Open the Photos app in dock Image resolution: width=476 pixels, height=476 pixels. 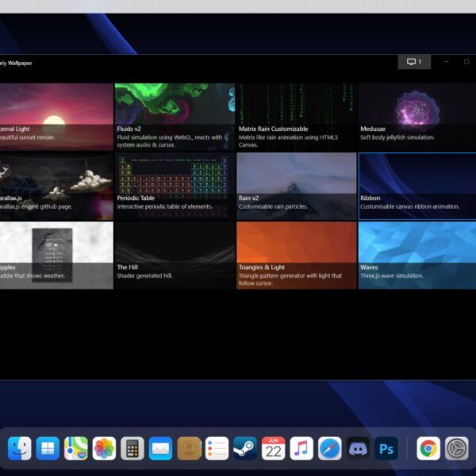click(104, 448)
